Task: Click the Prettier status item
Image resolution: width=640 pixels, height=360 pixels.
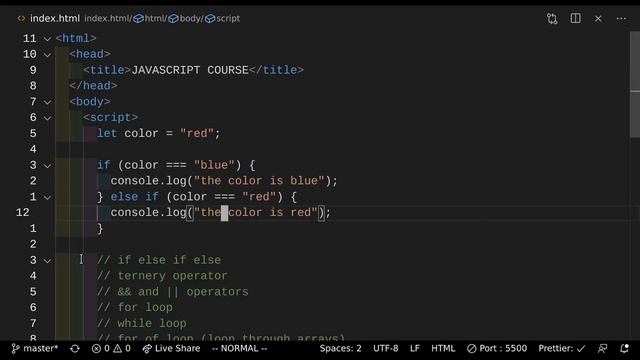Action: point(562,349)
